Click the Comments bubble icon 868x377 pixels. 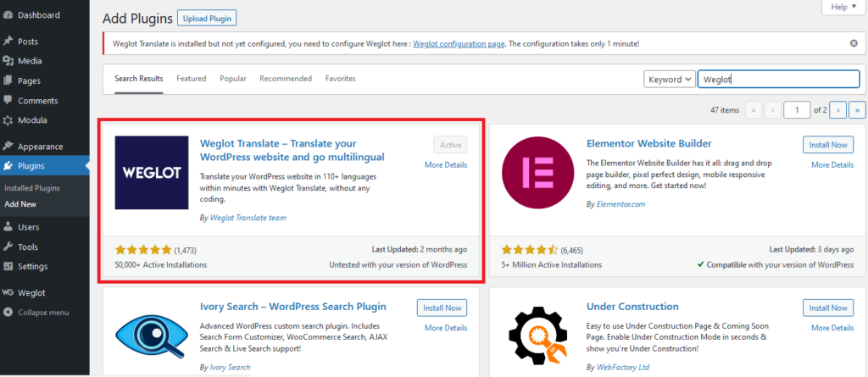pyautogui.click(x=8, y=100)
